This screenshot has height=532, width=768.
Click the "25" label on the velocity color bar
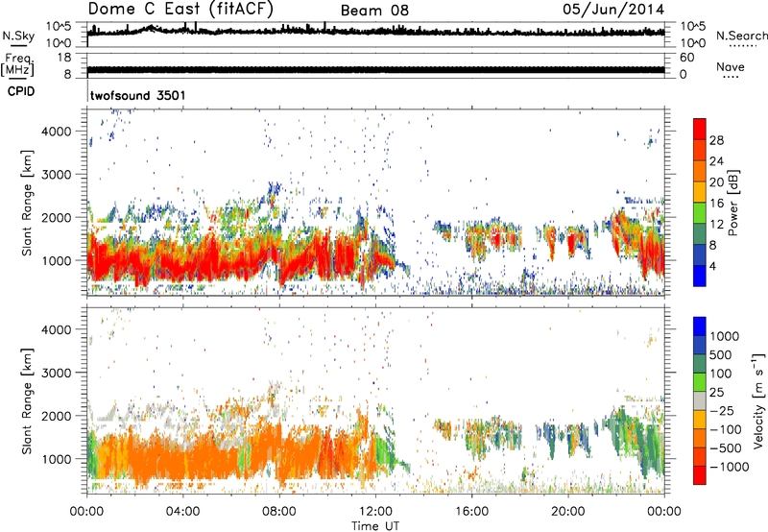click(716, 392)
